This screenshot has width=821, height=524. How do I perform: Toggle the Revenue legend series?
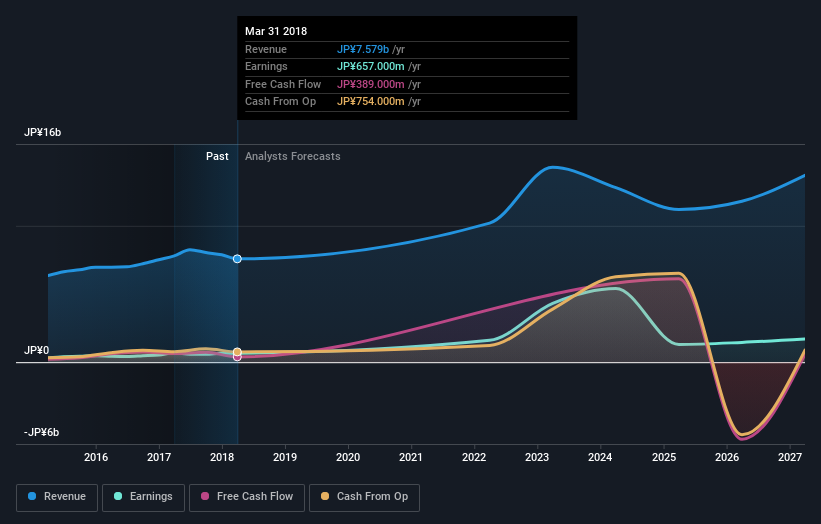point(57,497)
